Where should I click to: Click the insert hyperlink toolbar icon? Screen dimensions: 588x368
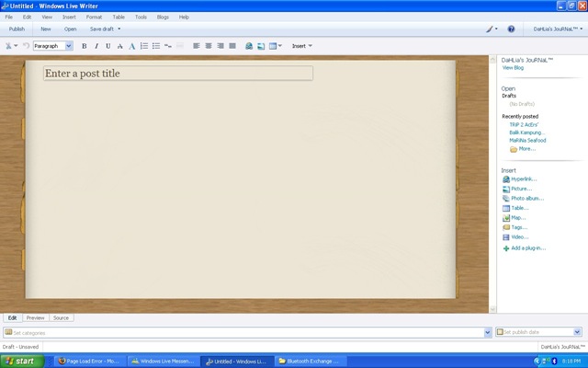249,46
